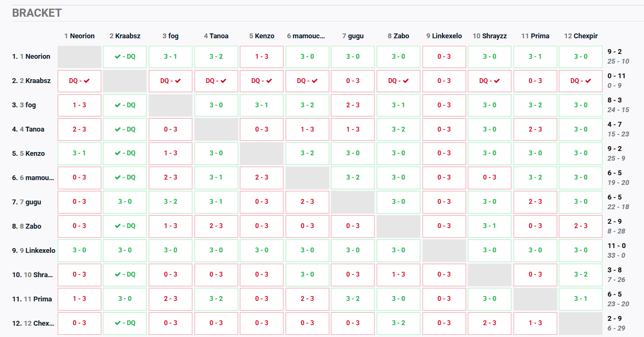Open Kenzo vs Kraabsz DQ checkmark cell

[125, 153]
